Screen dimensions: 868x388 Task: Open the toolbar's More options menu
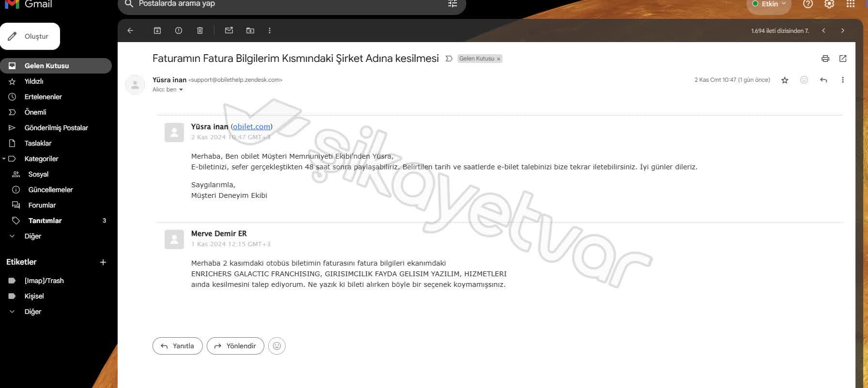(x=270, y=30)
